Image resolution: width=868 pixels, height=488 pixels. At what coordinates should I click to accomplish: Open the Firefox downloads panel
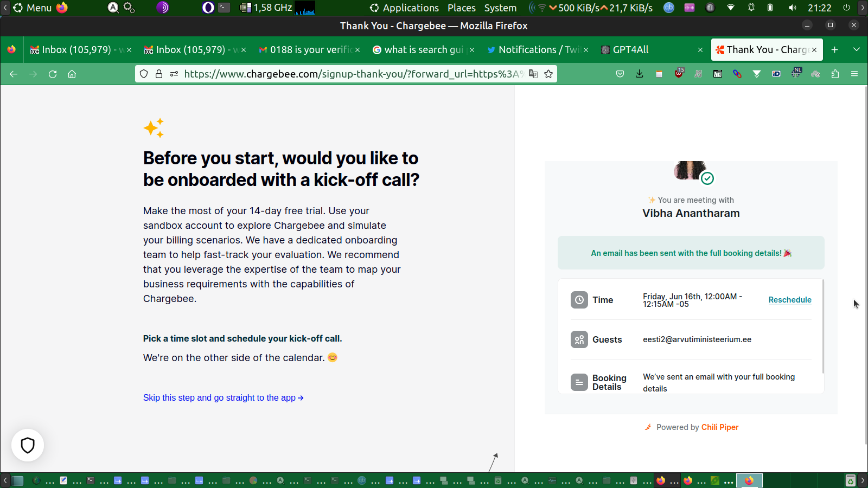640,74
